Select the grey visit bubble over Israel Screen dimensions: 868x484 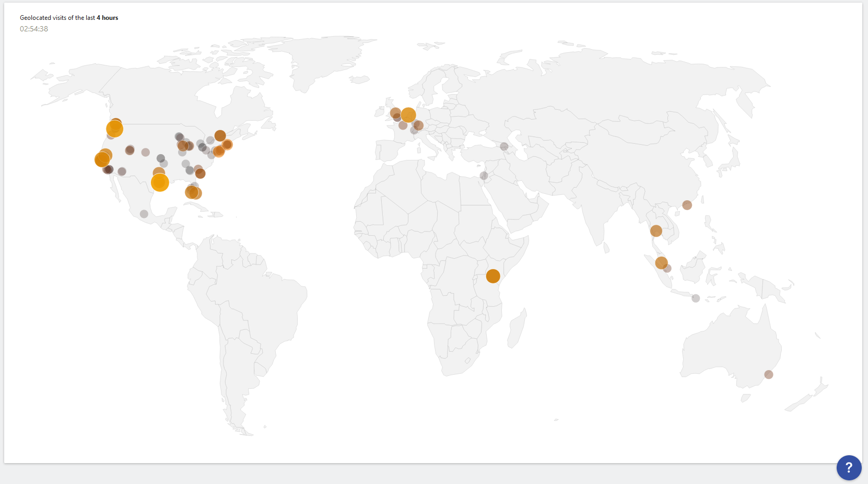[484, 176]
